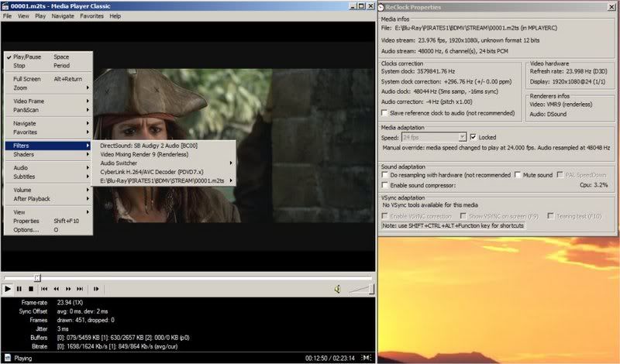Viewport: 620px width, 364px height.
Task: Open the Navigate menu in the menu bar
Action: tap(63, 16)
